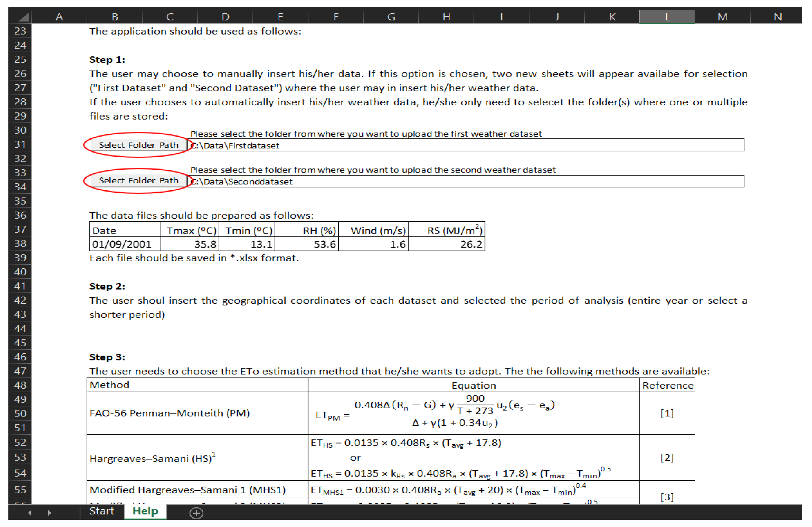Click Select Folder Path for first dataset
The height and width of the screenshot is (527, 812).
[x=138, y=145]
